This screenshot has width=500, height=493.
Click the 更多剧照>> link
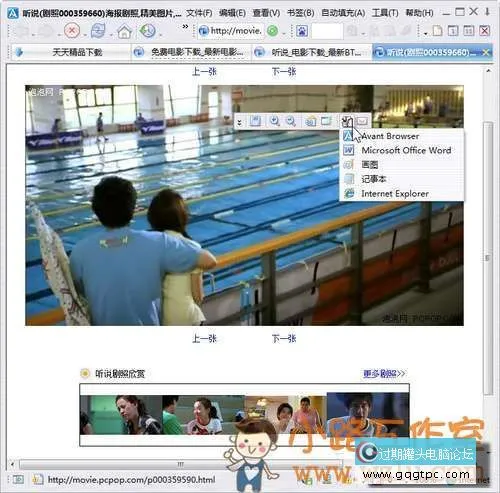384,373
